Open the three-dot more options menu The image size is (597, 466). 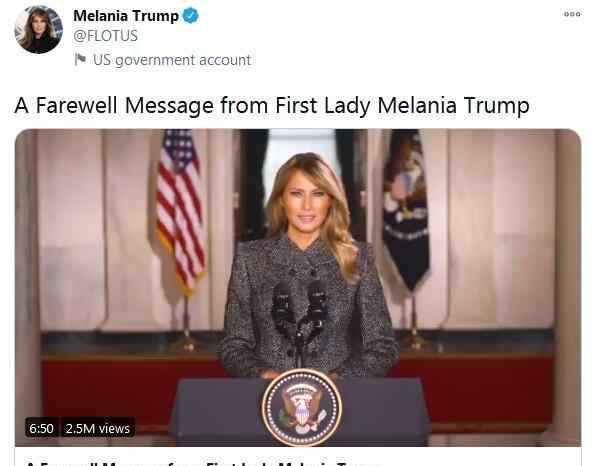pyautogui.click(x=572, y=14)
